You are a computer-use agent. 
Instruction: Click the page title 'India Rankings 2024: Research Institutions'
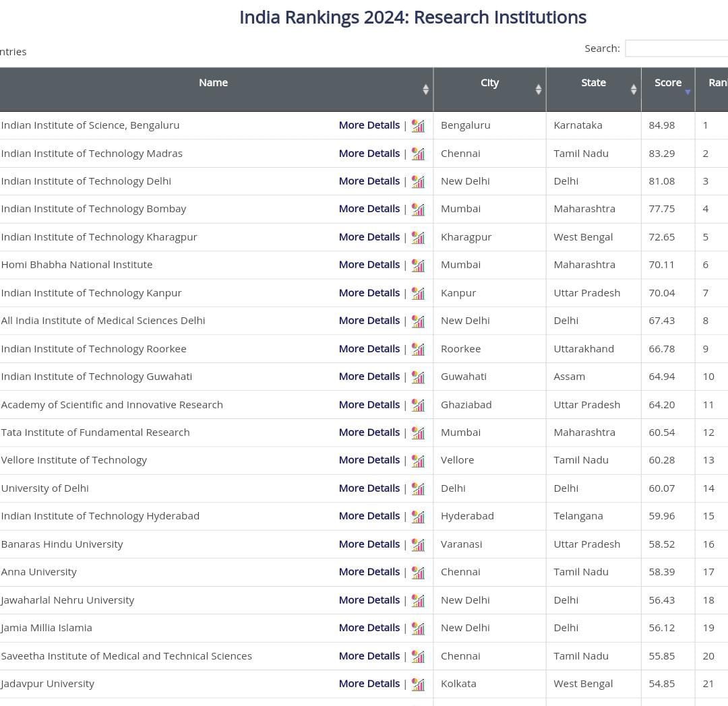413,18
